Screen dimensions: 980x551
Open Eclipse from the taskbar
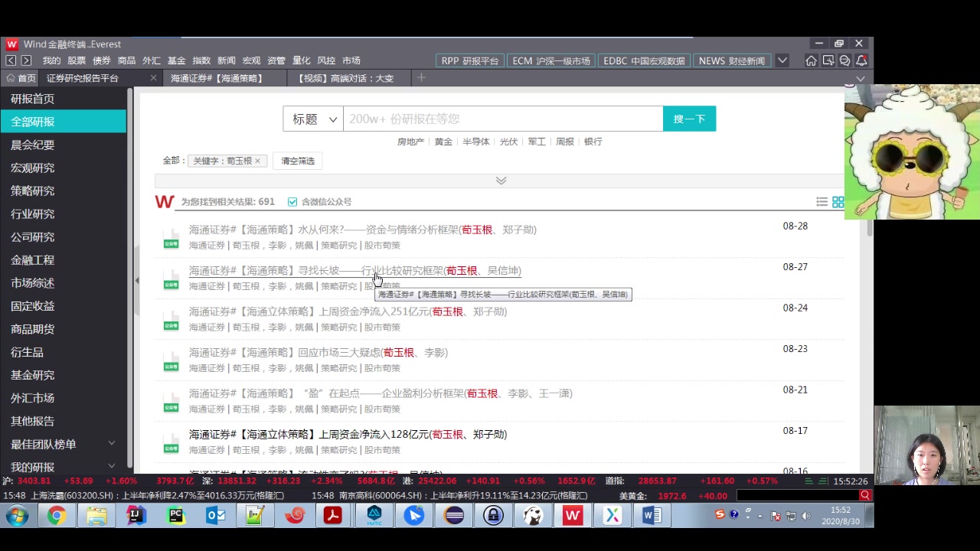click(454, 516)
